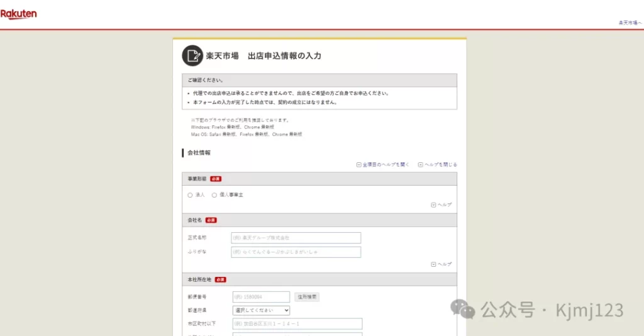Image resolution: width=644 pixels, height=336 pixels.
Task: Click the Rakuten logo
Action: [18, 14]
